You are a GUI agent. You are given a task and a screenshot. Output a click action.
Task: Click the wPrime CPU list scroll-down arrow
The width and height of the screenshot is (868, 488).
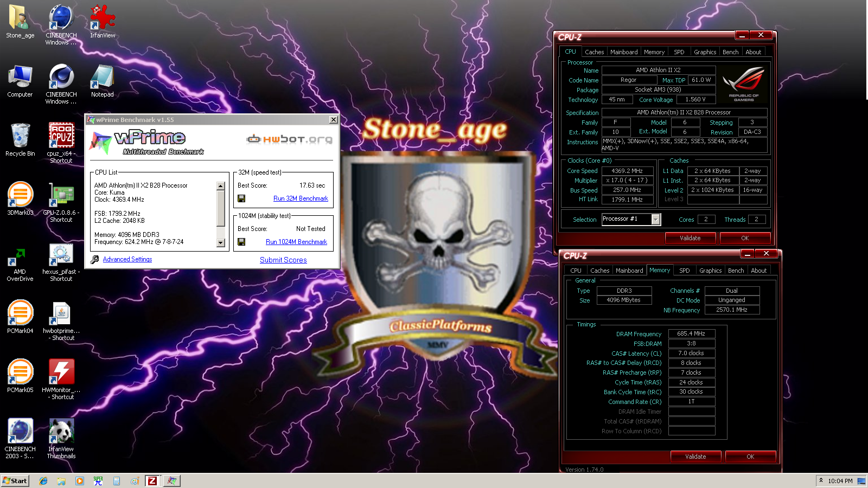pyautogui.click(x=221, y=243)
